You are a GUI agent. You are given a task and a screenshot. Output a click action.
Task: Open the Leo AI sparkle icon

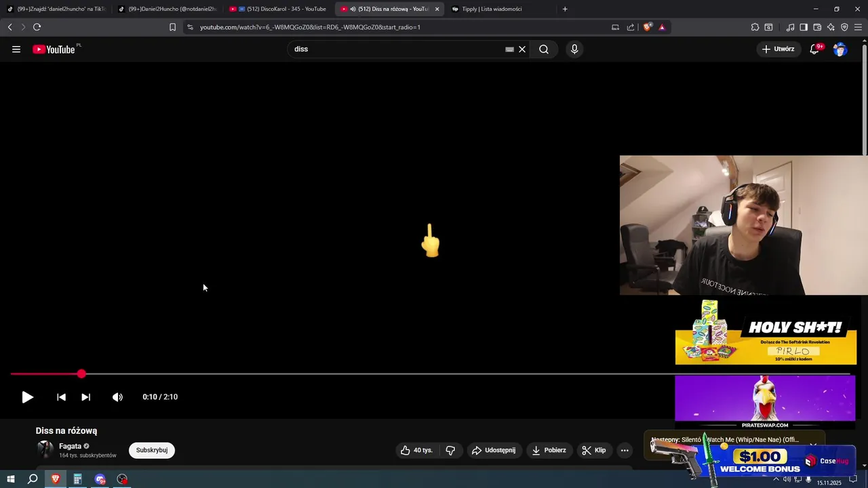coord(831,27)
